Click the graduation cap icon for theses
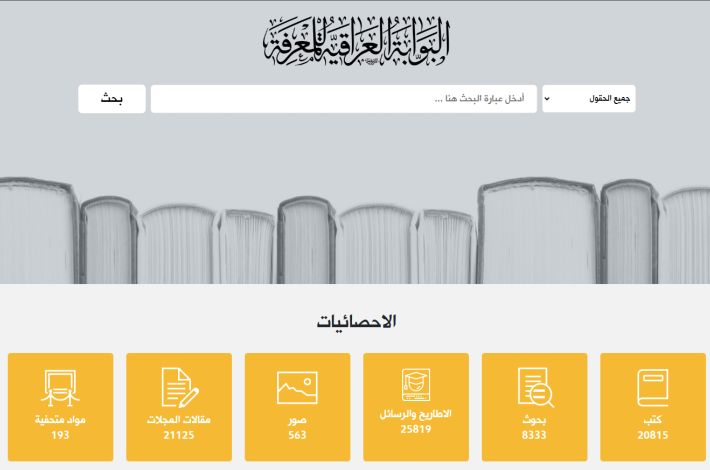The width and height of the screenshot is (710, 470). [x=416, y=383]
